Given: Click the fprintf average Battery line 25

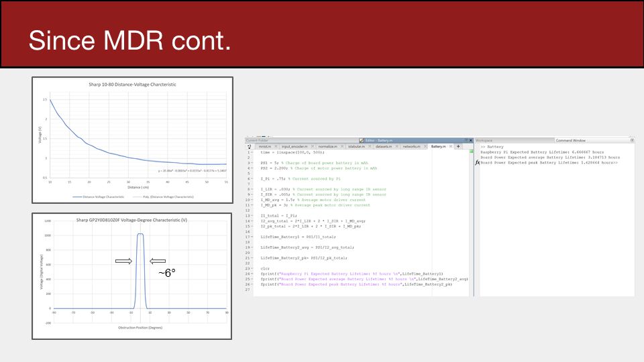Looking at the screenshot, I should coord(364,279).
